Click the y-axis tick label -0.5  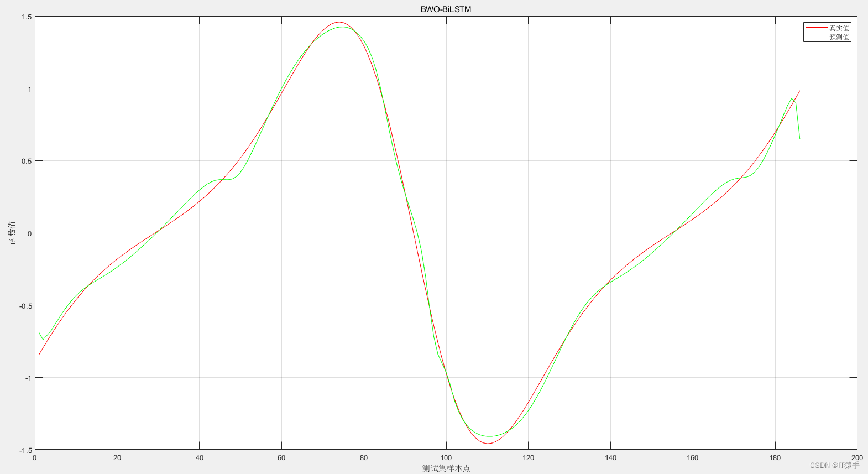pyautogui.click(x=25, y=305)
